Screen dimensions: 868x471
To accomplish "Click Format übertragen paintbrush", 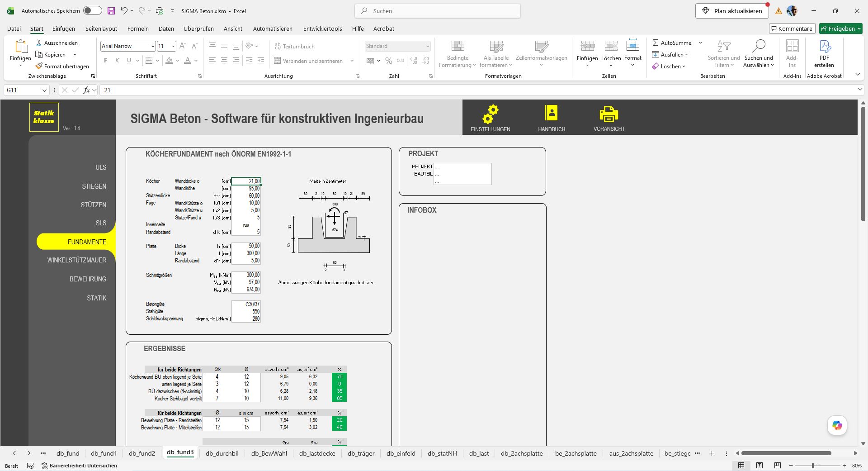I will pos(62,66).
